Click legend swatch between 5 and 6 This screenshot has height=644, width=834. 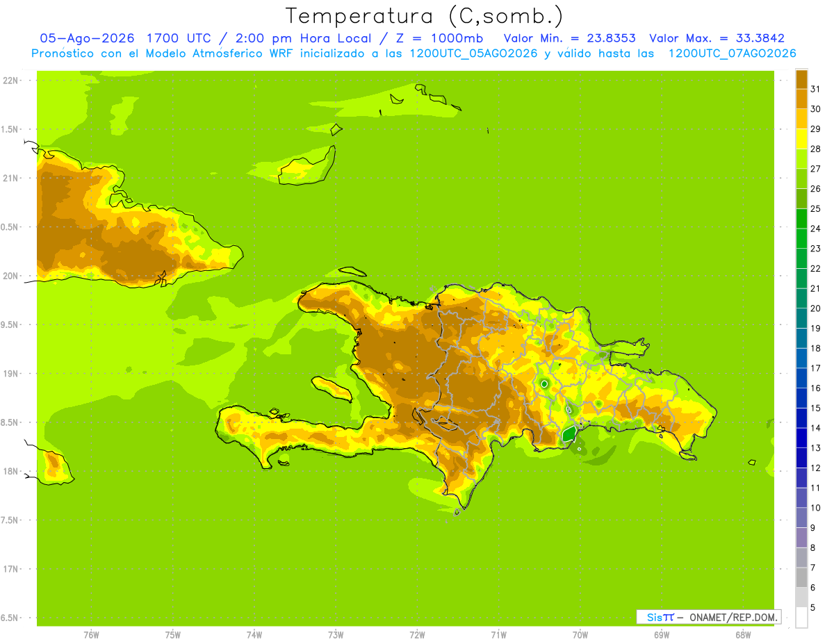801,597
